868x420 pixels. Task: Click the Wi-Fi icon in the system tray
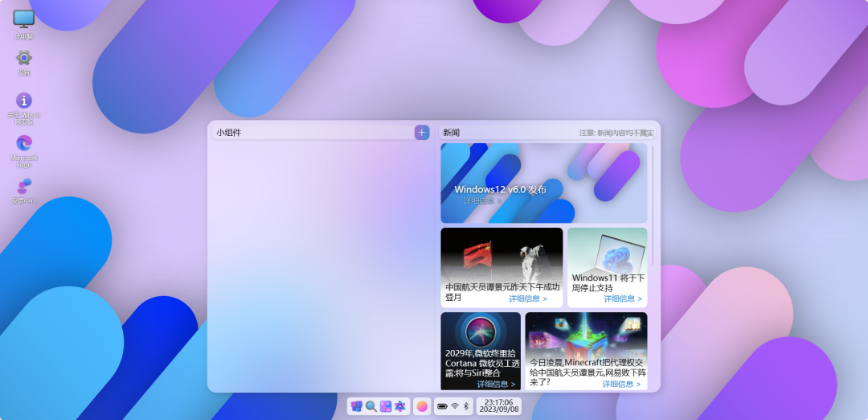click(x=454, y=406)
